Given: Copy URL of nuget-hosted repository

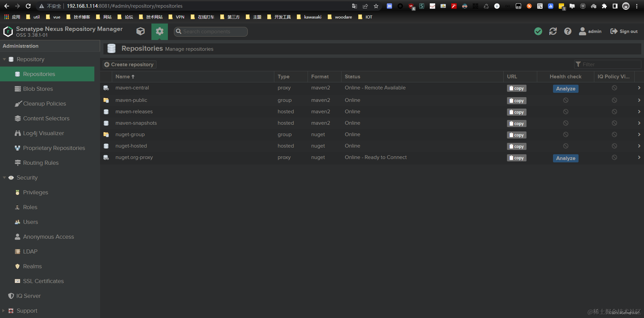Looking at the screenshot, I should (516, 147).
